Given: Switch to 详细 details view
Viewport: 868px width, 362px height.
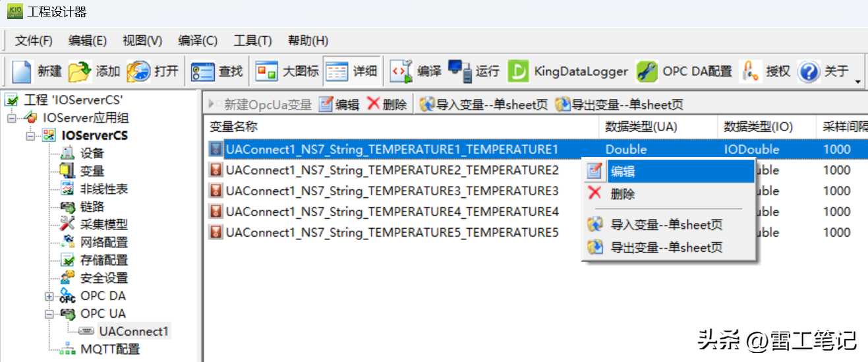Looking at the screenshot, I should click(x=337, y=71).
